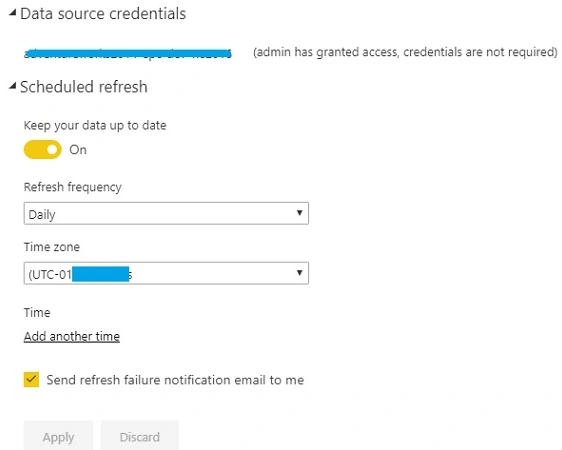Click the On label beside the toggle
This screenshot has width=562, height=450.
[78, 149]
